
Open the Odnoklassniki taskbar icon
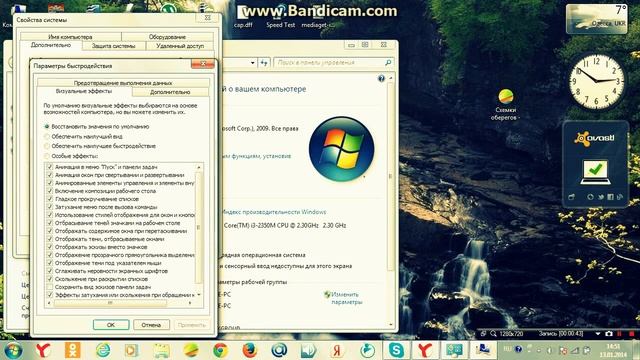coord(73,350)
